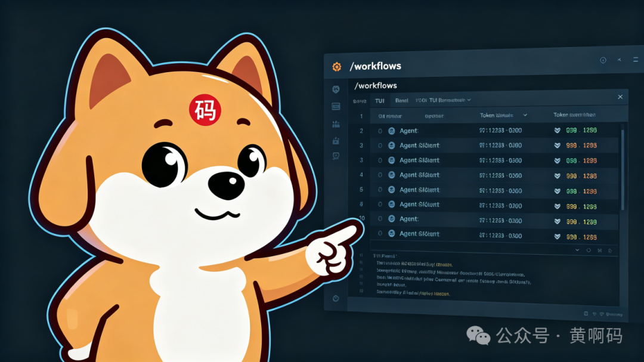Select the robot sidebar icon
The width and height of the screenshot is (644, 362).
(336, 141)
